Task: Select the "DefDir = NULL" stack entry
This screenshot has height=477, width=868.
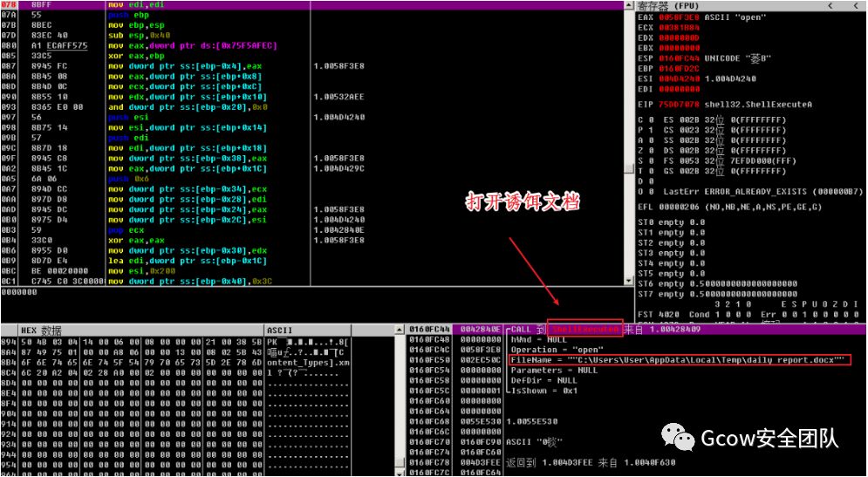Action: coord(543,381)
